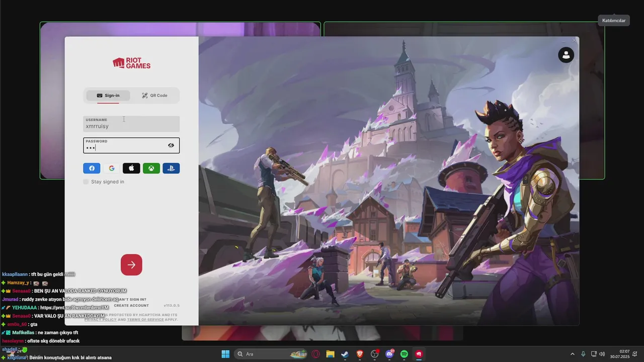Open Steam from the taskbar

click(x=345, y=354)
